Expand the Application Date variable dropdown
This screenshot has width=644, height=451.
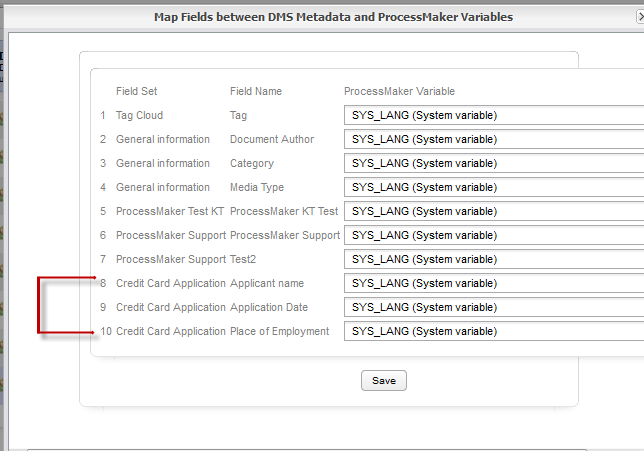tap(494, 307)
